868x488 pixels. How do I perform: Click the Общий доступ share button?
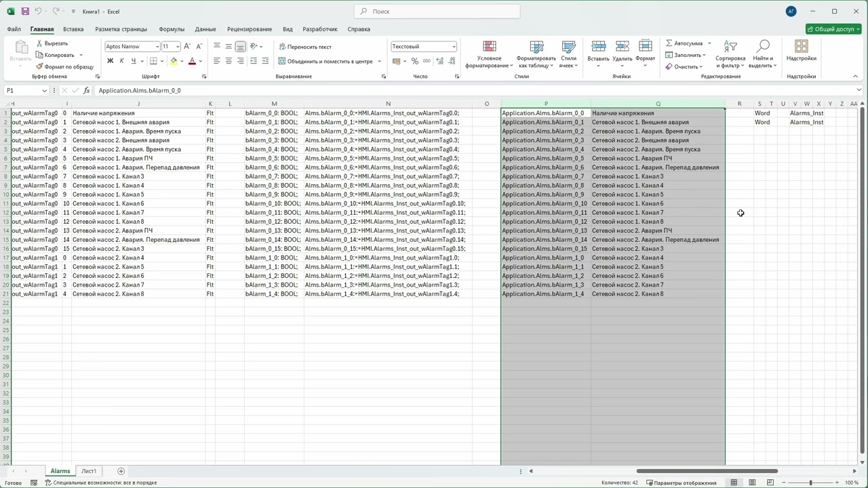click(833, 29)
